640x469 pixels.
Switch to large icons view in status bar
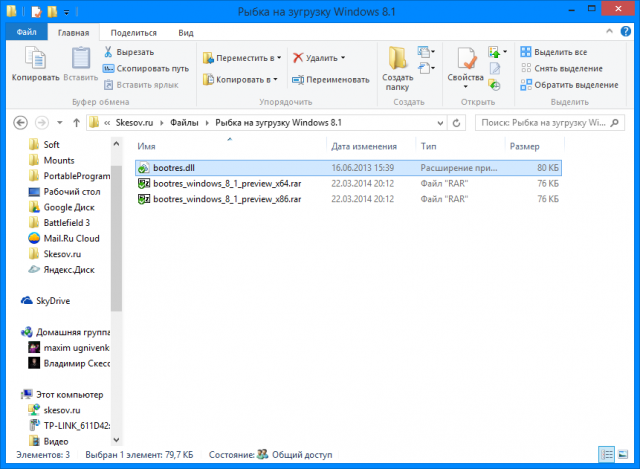623,454
